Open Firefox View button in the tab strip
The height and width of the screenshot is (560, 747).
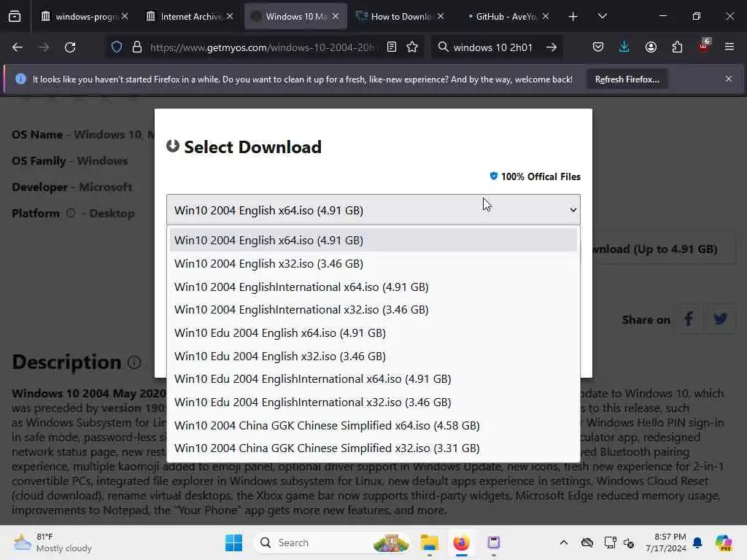pyautogui.click(x=15, y=17)
